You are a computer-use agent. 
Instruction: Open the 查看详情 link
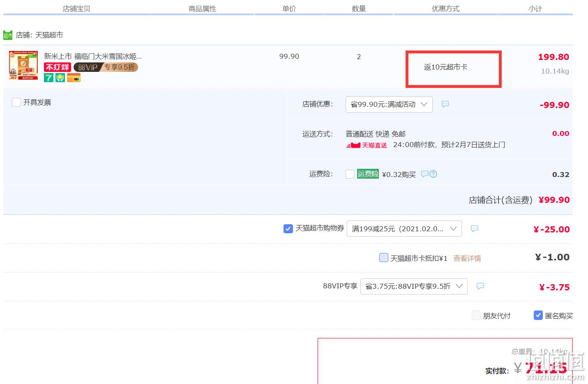click(467, 258)
